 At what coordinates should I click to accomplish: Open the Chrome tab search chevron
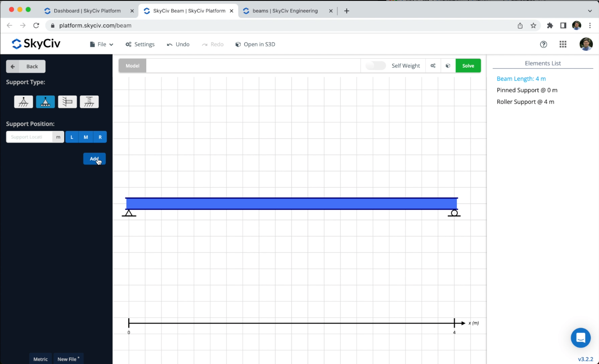click(x=590, y=11)
